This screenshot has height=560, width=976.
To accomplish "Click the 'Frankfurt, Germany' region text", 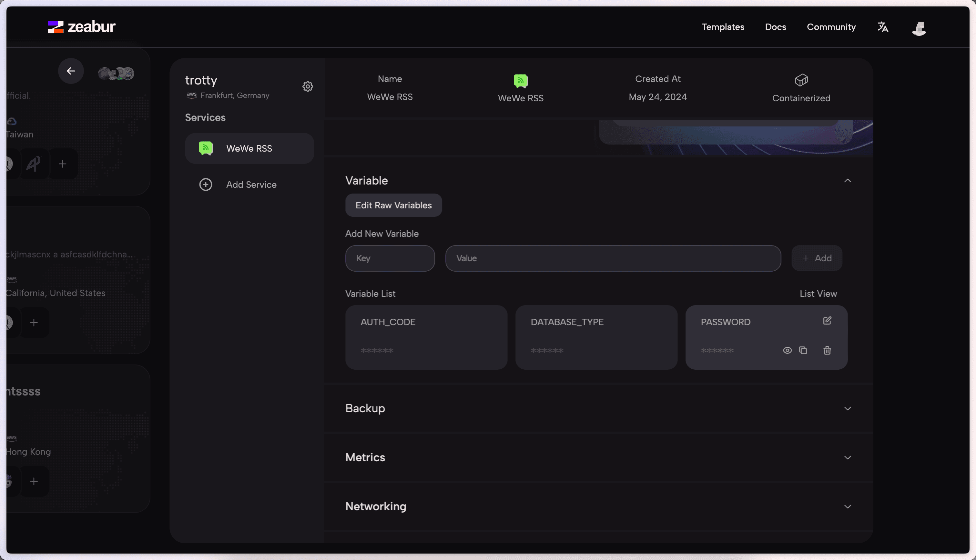I will pos(235,95).
